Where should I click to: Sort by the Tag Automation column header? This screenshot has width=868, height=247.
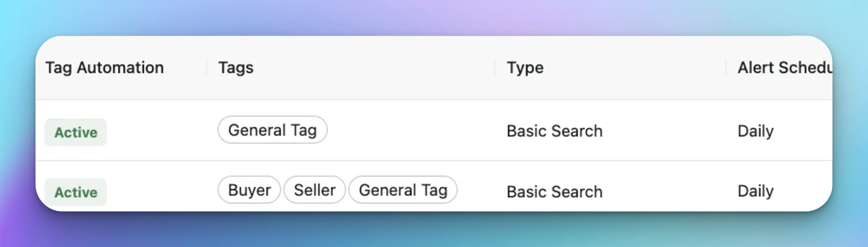click(x=104, y=68)
